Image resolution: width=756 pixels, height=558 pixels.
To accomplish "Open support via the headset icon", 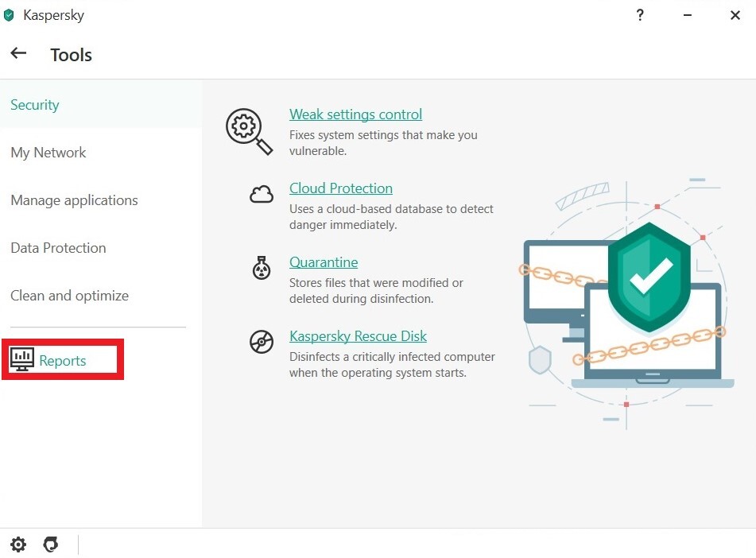I will pos(51,544).
